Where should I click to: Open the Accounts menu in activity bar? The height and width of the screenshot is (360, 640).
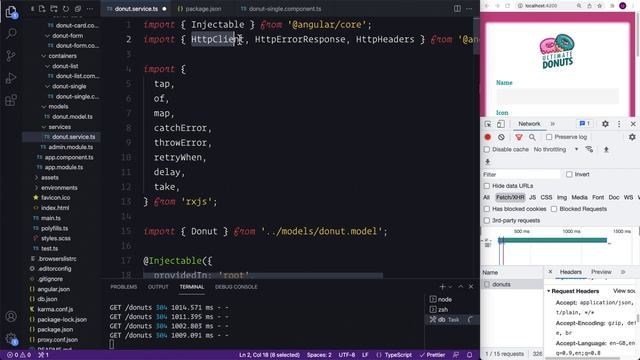[x=11, y=316]
